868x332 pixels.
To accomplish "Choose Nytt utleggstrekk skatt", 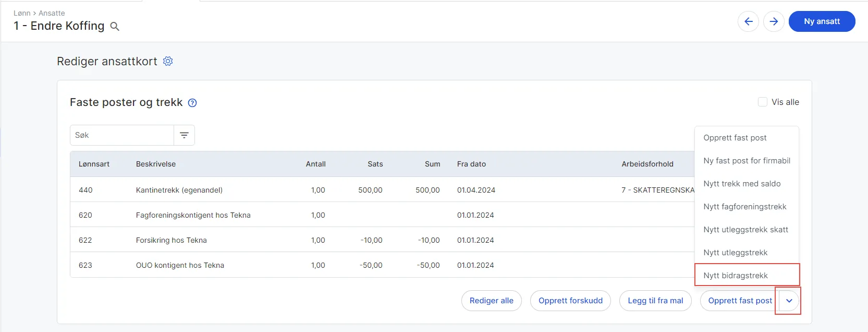I will pos(745,230).
